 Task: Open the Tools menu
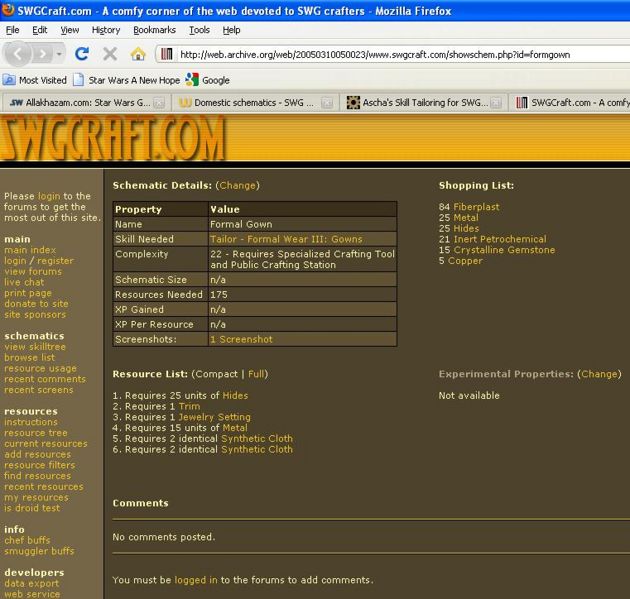point(198,30)
